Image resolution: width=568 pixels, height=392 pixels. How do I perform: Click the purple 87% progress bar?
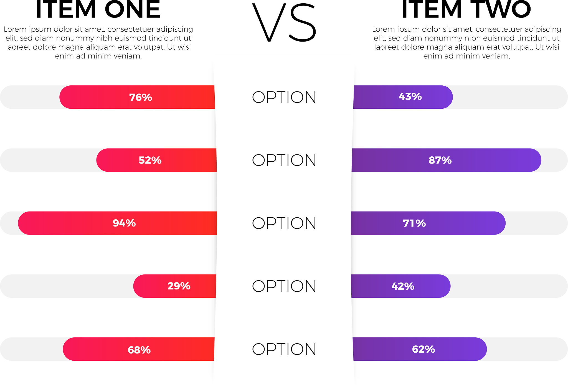[x=446, y=160]
